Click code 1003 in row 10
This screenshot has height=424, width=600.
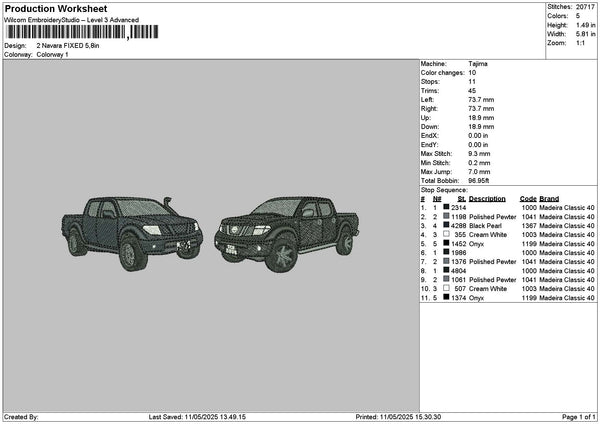pyautogui.click(x=529, y=289)
